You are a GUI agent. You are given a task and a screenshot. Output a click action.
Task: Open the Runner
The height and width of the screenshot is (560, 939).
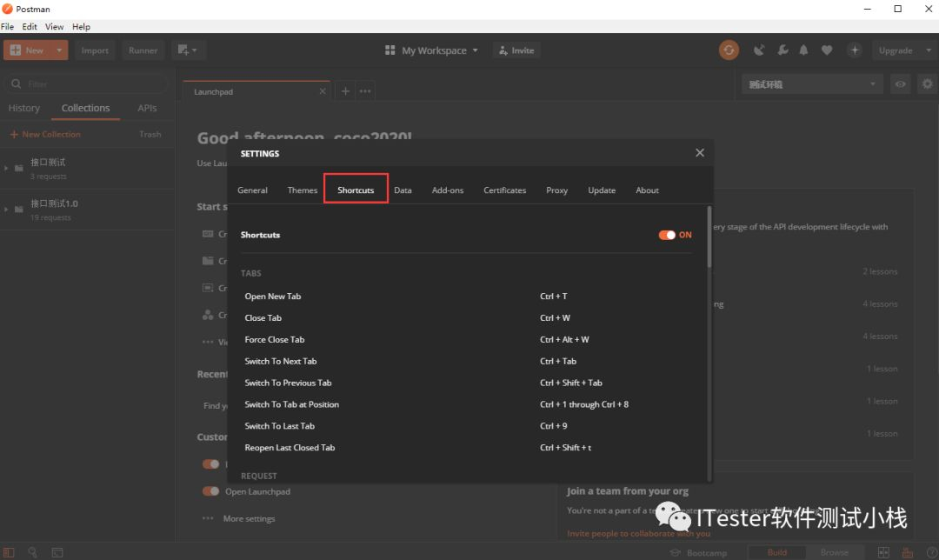143,50
